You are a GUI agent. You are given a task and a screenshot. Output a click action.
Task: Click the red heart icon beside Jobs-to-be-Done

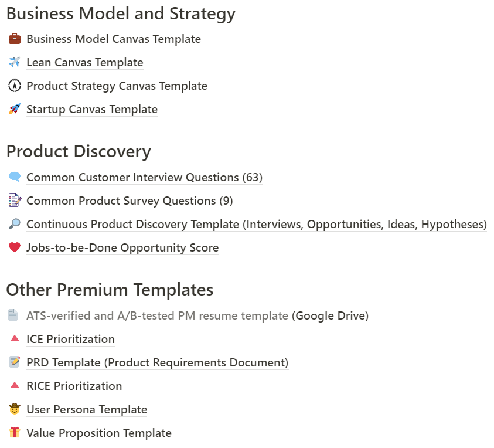(x=15, y=247)
